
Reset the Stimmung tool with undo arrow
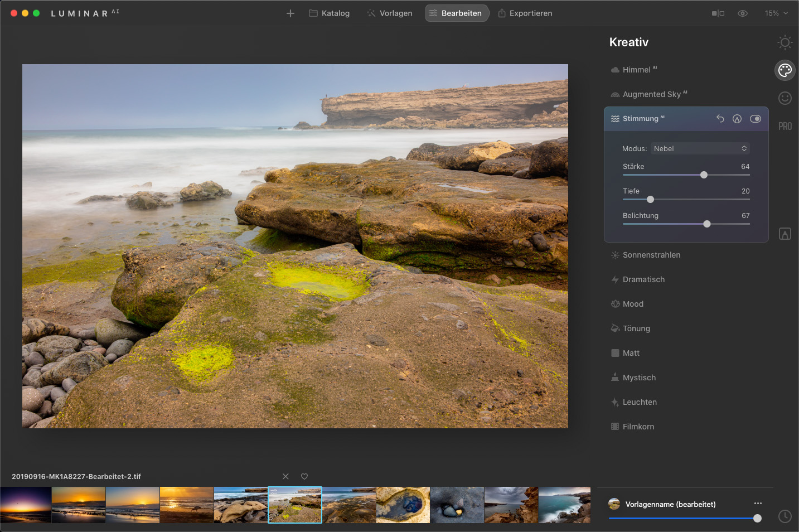(x=720, y=119)
